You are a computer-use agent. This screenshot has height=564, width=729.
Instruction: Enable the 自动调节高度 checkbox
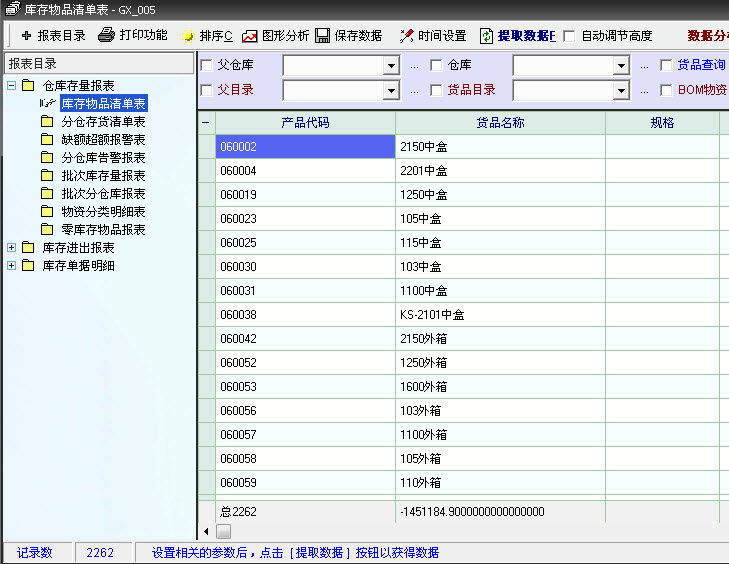coord(570,36)
